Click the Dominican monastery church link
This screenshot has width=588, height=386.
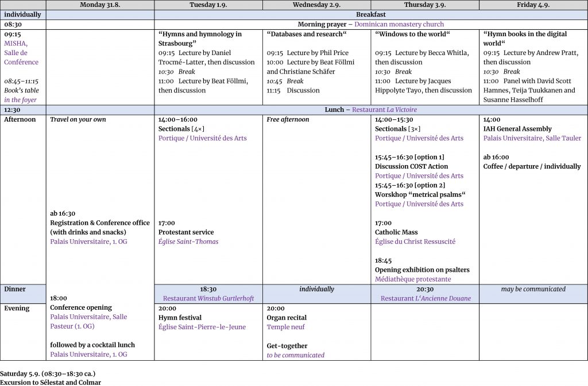(x=399, y=25)
